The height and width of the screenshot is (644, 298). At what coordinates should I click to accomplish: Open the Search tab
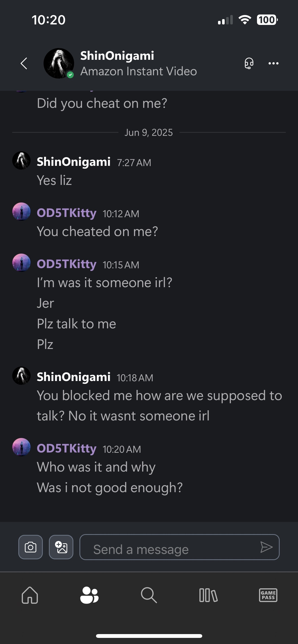coord(149,595)
